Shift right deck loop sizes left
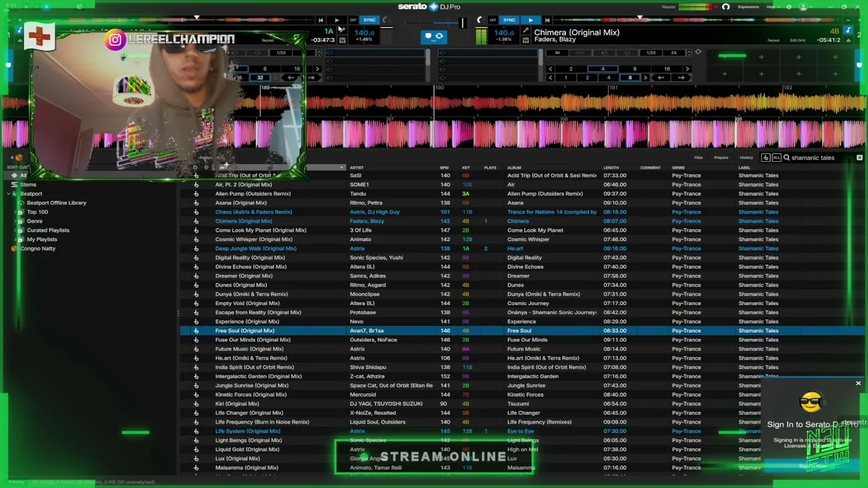Image resolution: width=868 pixels, height=488 pixels. 550,69
